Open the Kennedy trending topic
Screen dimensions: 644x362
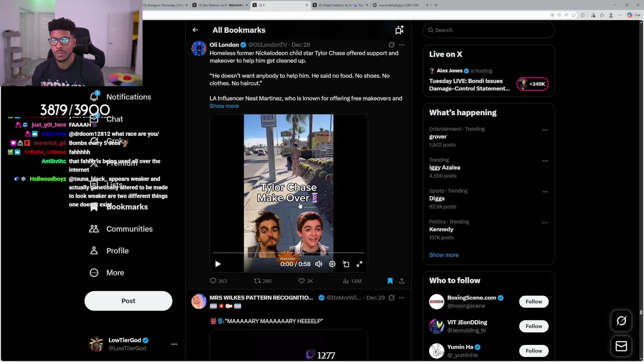tap(441, 229)
